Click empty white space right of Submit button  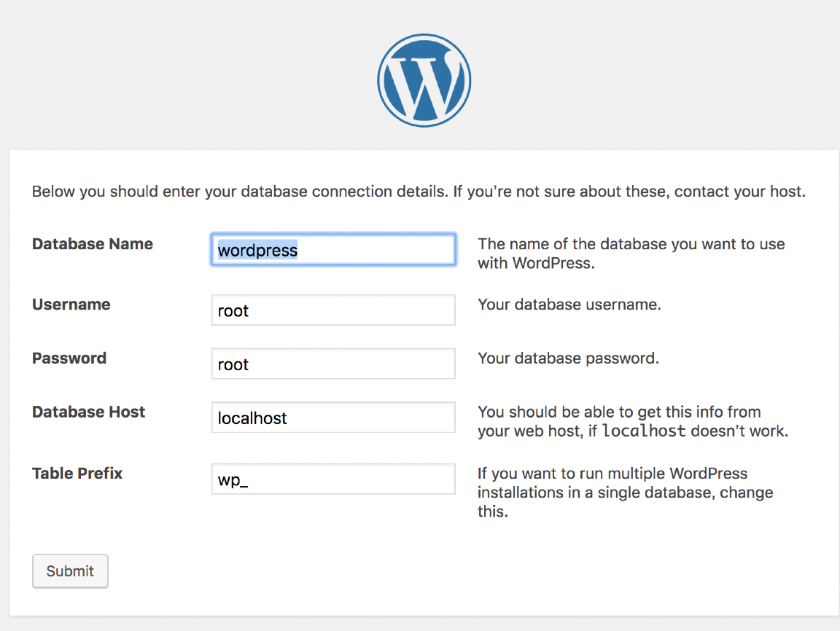click(x=437, y=571)
